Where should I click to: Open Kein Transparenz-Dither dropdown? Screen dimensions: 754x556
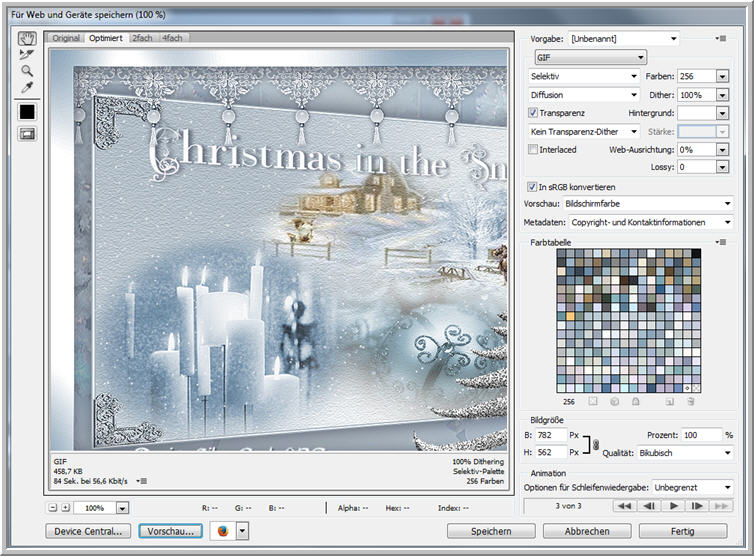click(584, 131)
